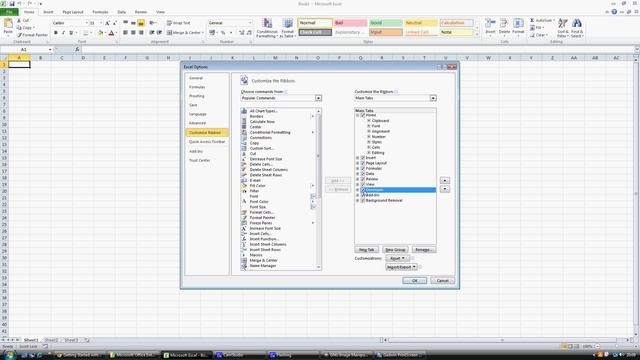
Task: Click the Format icon in Cells group
Action: [x=518, y=24]
